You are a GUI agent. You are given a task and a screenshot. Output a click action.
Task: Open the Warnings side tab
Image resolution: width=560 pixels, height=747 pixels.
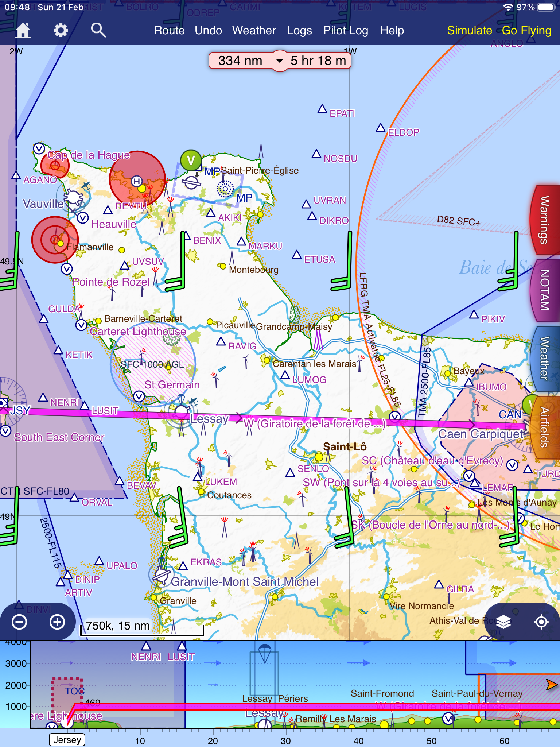coord(544,220)
